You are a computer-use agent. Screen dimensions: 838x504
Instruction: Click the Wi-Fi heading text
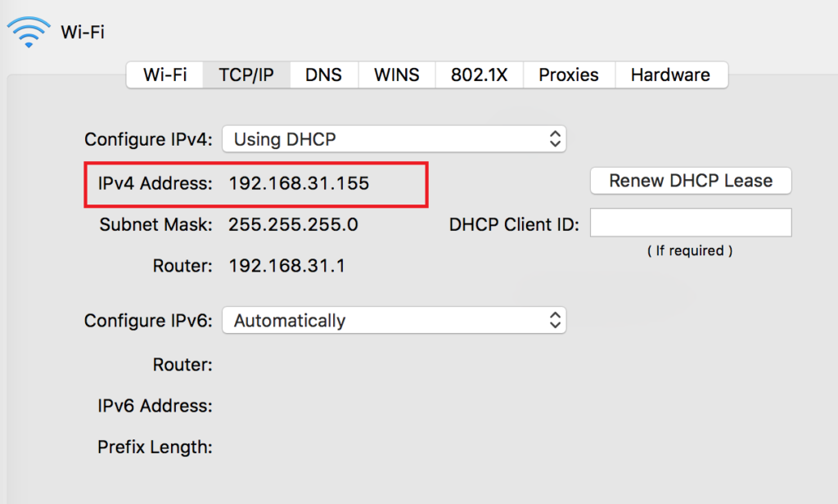point(83,32)
